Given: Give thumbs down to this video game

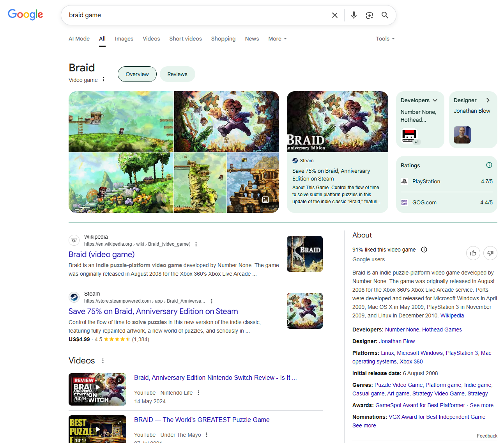Looking at the screenshot, I should click(490, 253).
